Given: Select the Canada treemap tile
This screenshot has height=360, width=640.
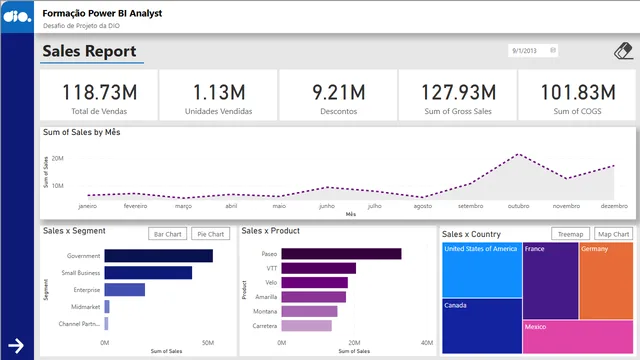Looking at the screenshot, I should pos(482,326).
